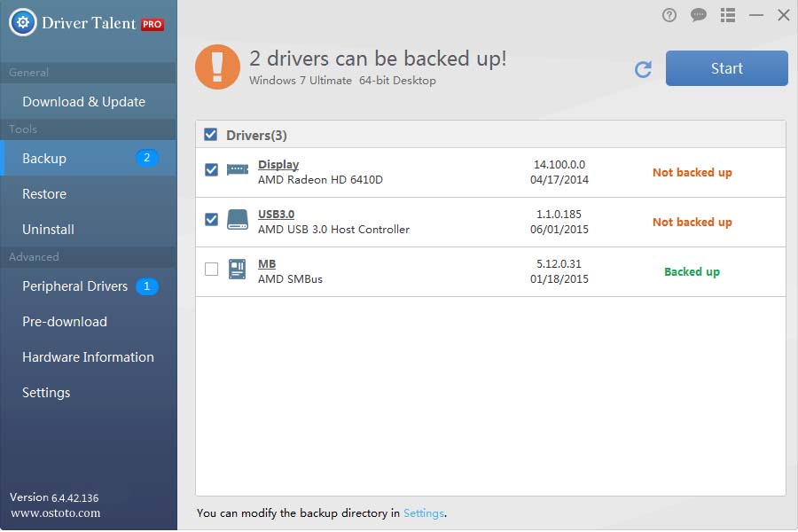This screenshot has width=798, height=532.
Task: Click the blue Start button
Action: (727, 68)
